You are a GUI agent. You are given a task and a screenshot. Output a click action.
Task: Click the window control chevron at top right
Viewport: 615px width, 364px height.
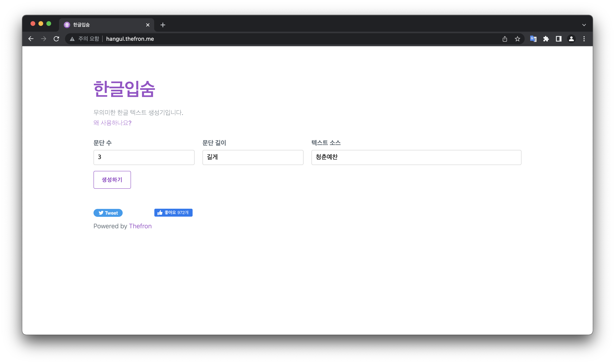(x=584, y=25)
